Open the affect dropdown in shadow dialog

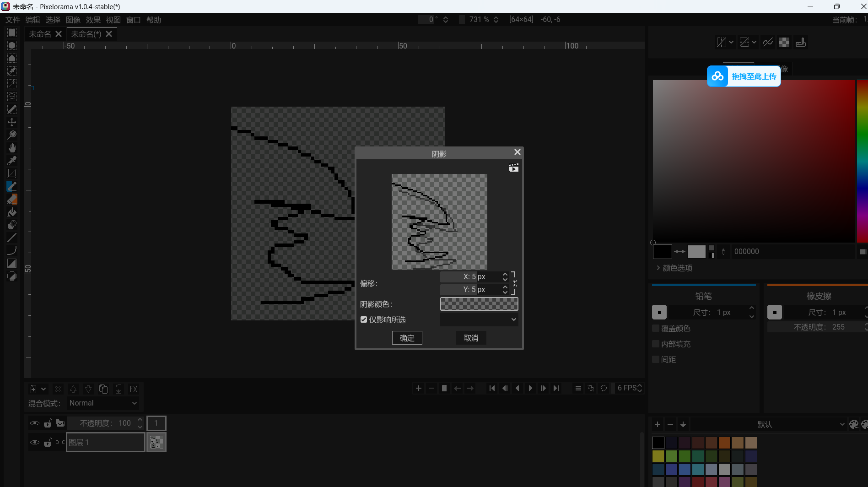coord(479,319)
